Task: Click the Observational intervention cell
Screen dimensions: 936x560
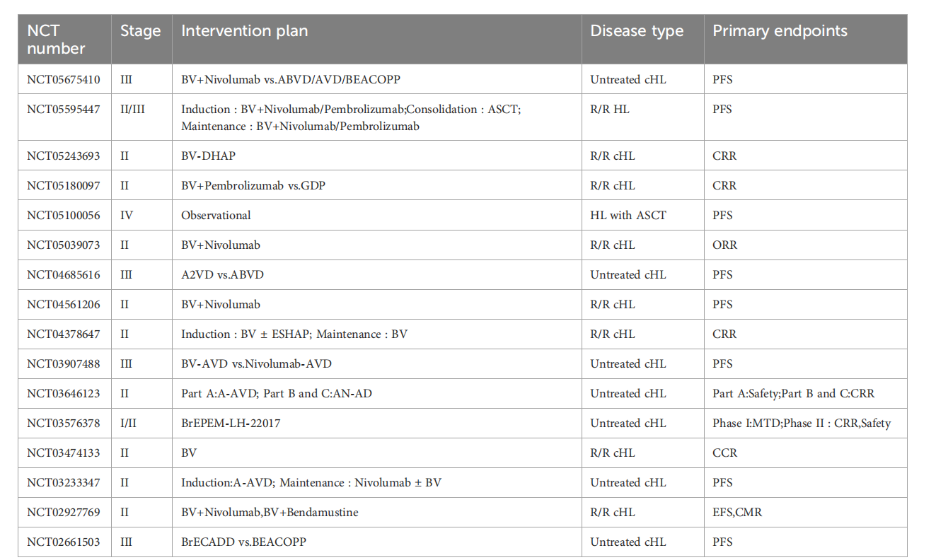Action: tap(377, 215)
